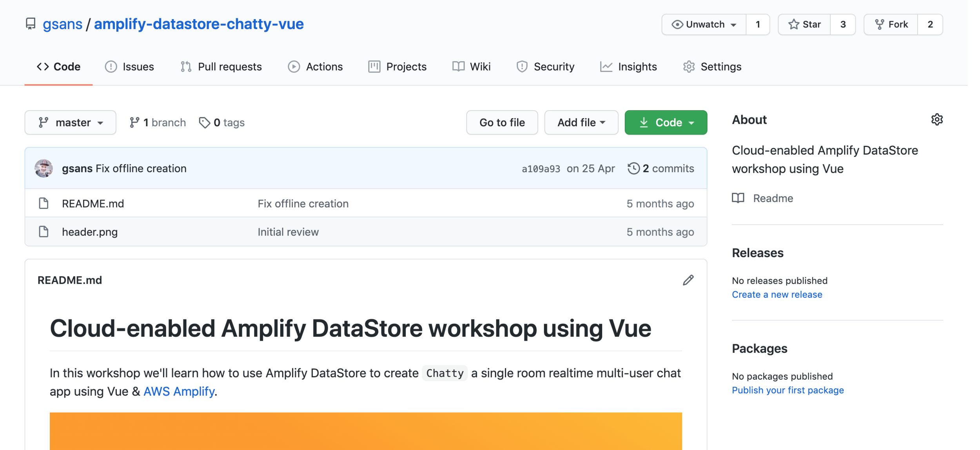Open the green Code download dropdown
Image resolution: width=980 pixels, height=450 pixels.
666,123
